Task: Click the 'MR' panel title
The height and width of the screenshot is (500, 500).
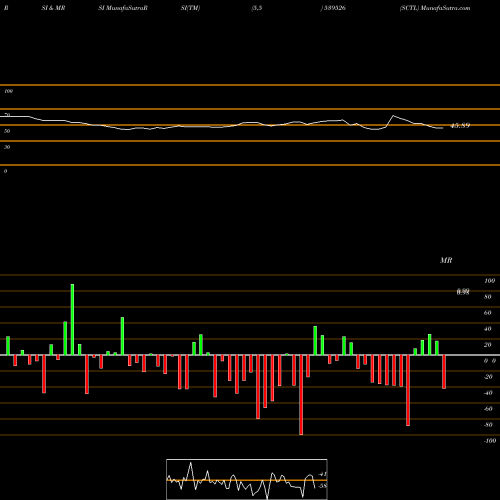Action: [x=446, y=260]
